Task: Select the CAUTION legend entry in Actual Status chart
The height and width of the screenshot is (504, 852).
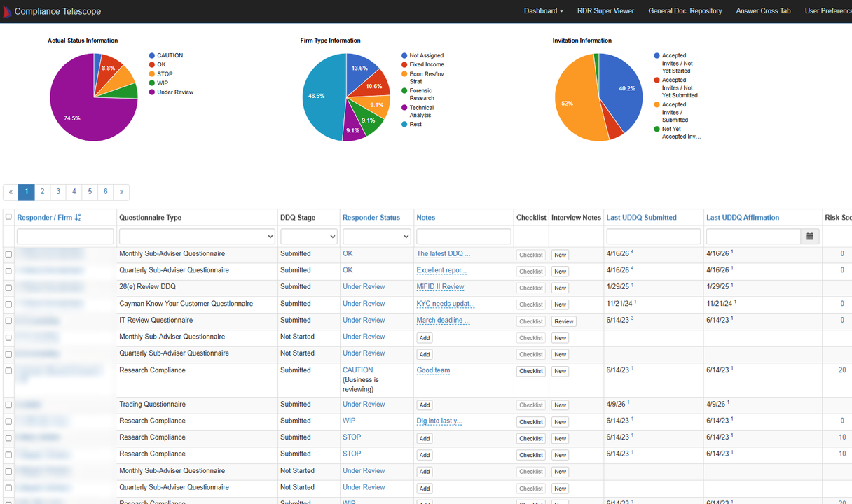Action: [165, 55]
